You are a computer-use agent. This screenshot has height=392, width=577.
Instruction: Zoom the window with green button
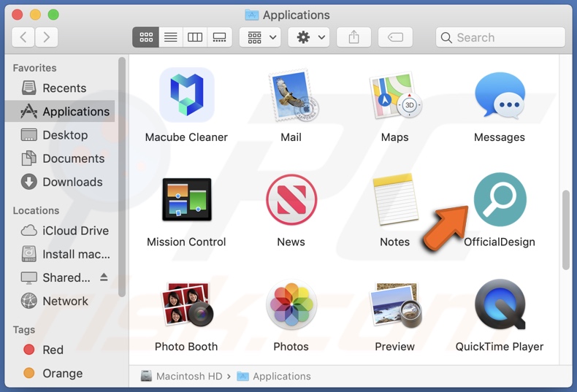(x=53, y=15)
